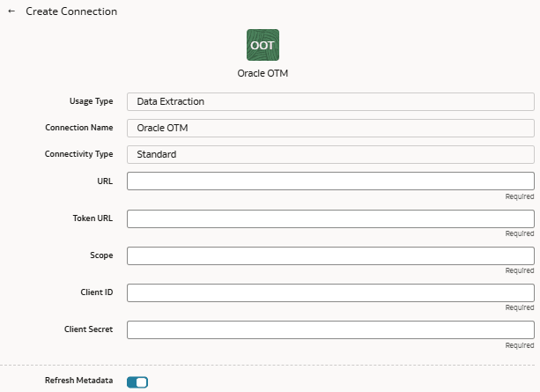This screenshot has height=392, width=540.
Task: Click the Required hint under URL field
Action: [520, 196]
